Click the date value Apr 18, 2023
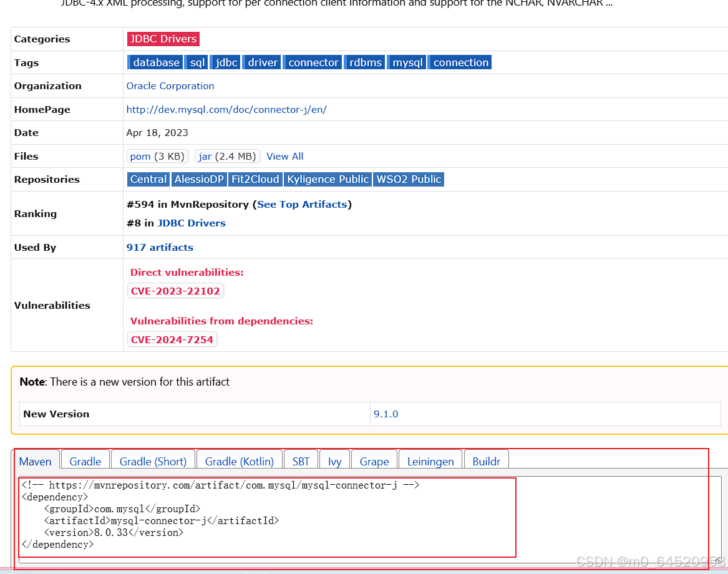Image resolution: width=728 pixels, height=574 pixels. pyautogui.click(x=157, y=133)
